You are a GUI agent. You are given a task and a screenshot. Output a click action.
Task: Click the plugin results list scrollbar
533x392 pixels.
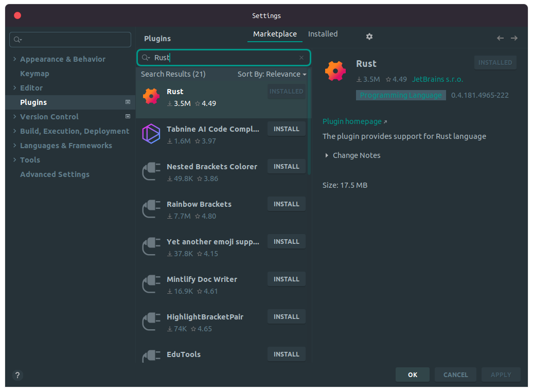309,121
